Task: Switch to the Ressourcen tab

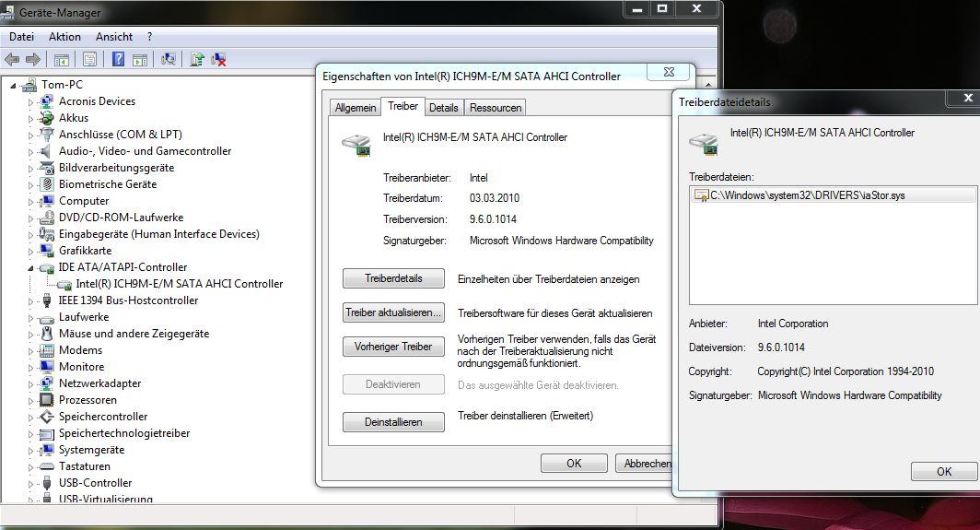Action: tap(495, 108)
